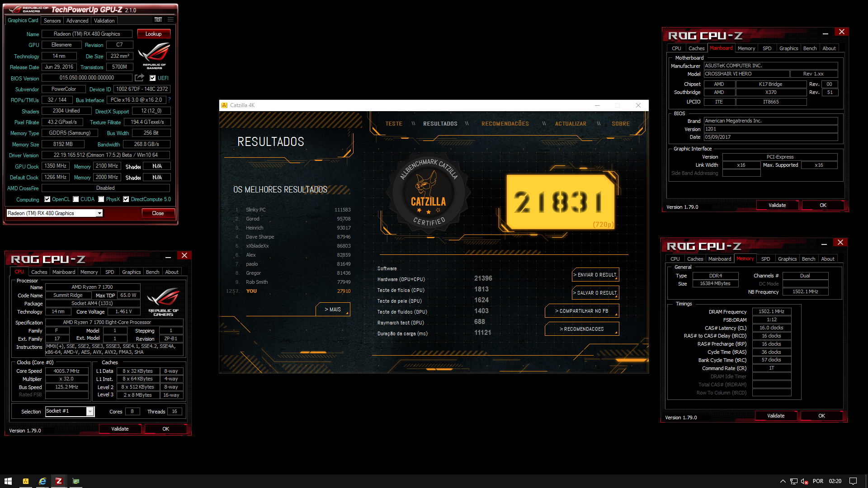
Task: Click the Lookup button in GPU-Z
Action: tap(153, 34)
